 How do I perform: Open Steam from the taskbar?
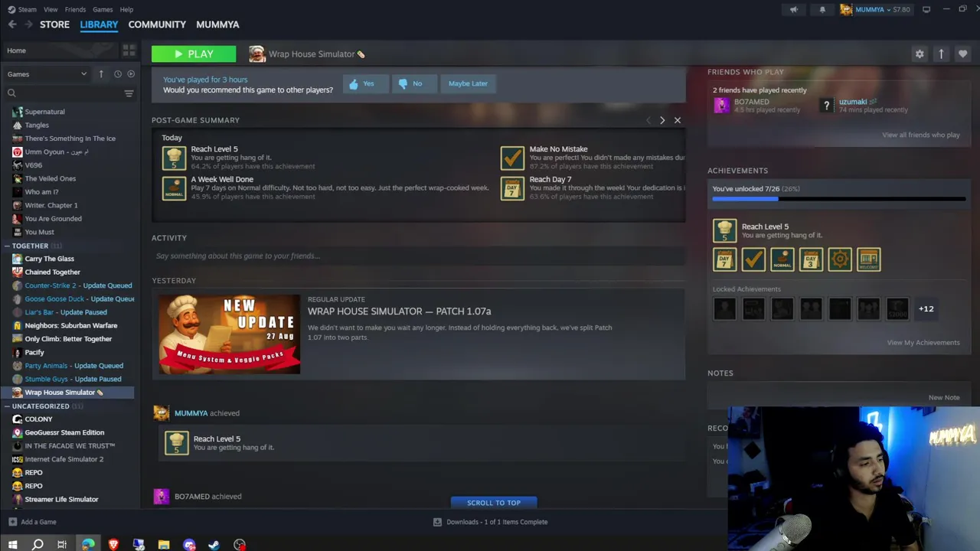[x=214, y=545]
